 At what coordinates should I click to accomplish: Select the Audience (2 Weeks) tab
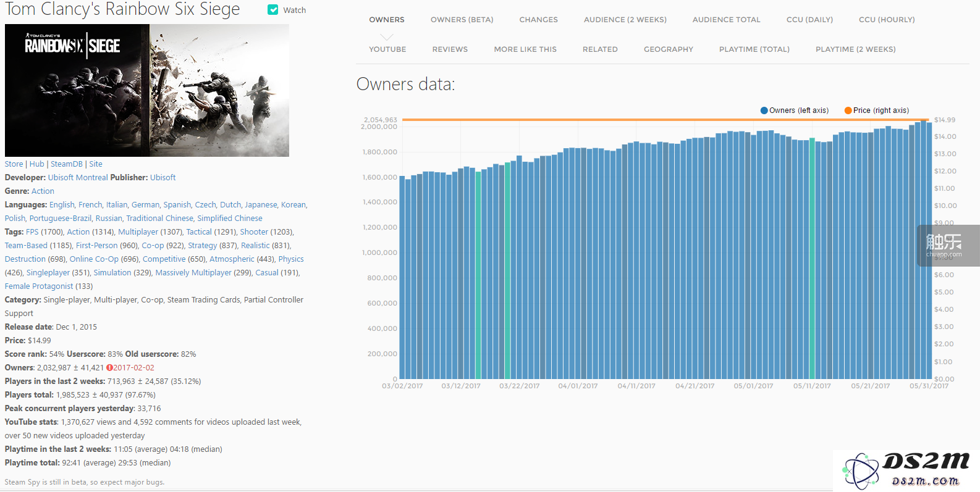625,20
